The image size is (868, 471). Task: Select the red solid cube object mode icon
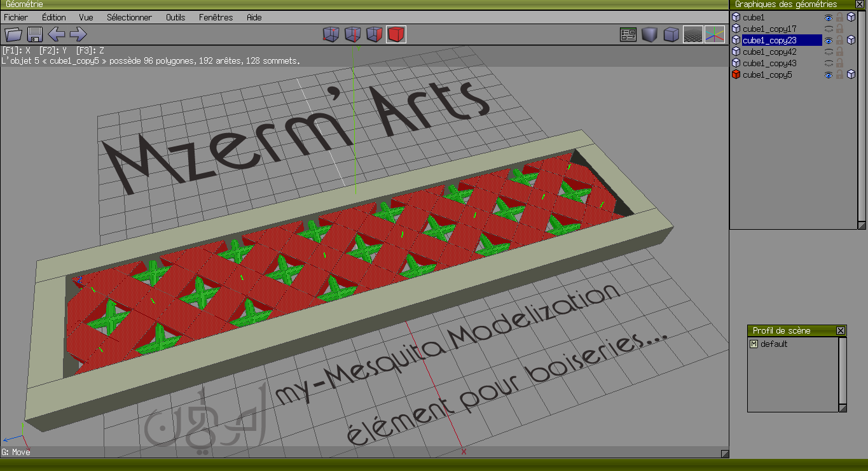coord(396,34)
